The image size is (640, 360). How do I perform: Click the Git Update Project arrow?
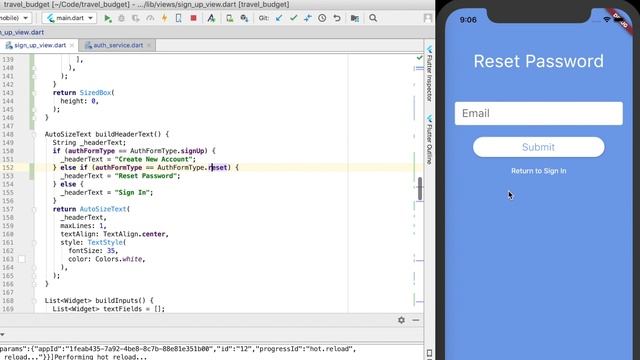(x=279, y=18)
